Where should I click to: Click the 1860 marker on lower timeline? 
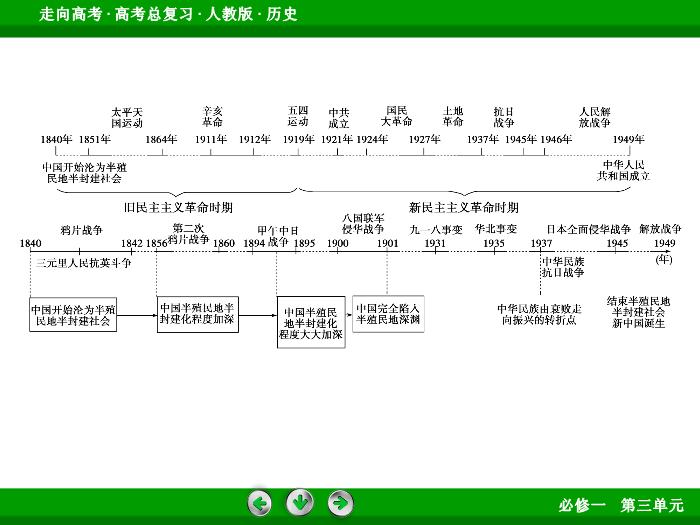coord(223,243)
